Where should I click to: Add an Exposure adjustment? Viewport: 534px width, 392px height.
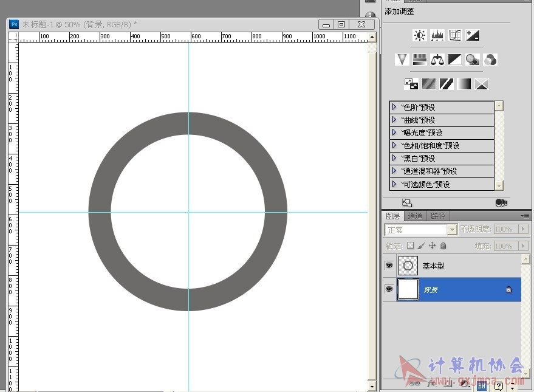point(473,35)
